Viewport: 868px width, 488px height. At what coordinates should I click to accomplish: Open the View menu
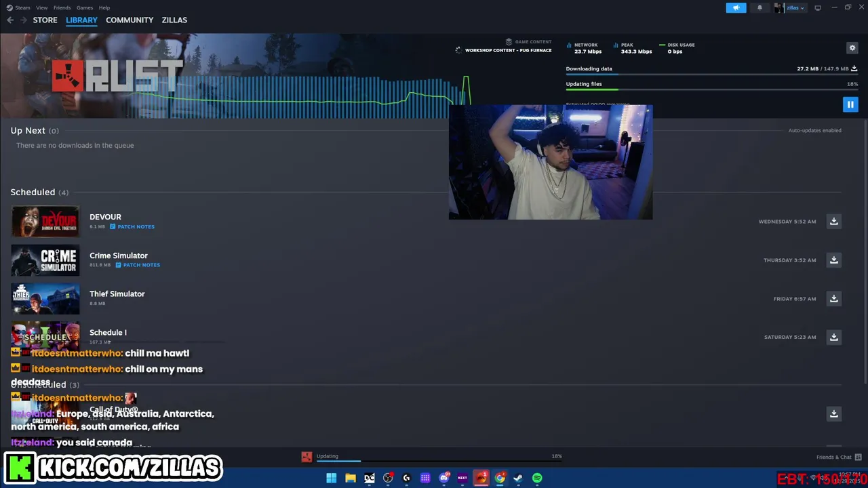click(42, 7)
